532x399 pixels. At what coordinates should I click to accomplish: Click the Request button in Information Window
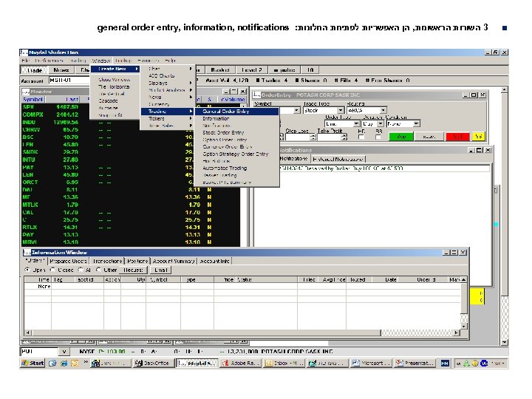pyautogui.click(x=133, y=270)
